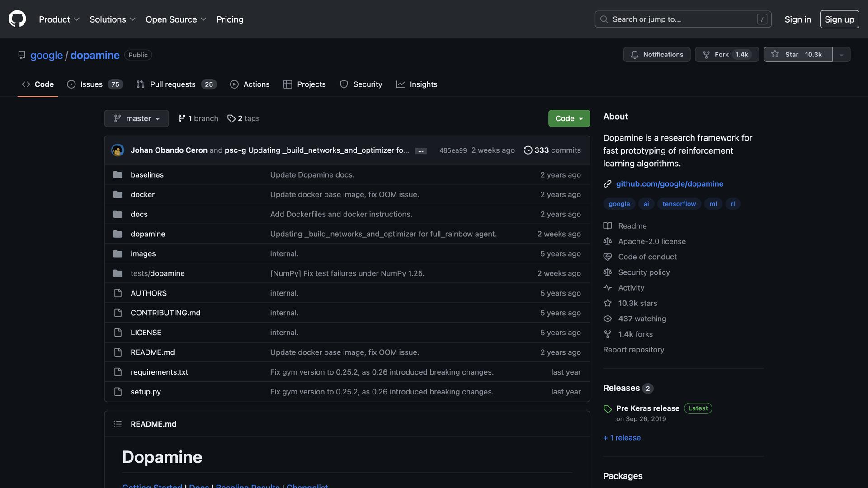
Task: Expand the commit message ellipsis button
Action: 420,150
